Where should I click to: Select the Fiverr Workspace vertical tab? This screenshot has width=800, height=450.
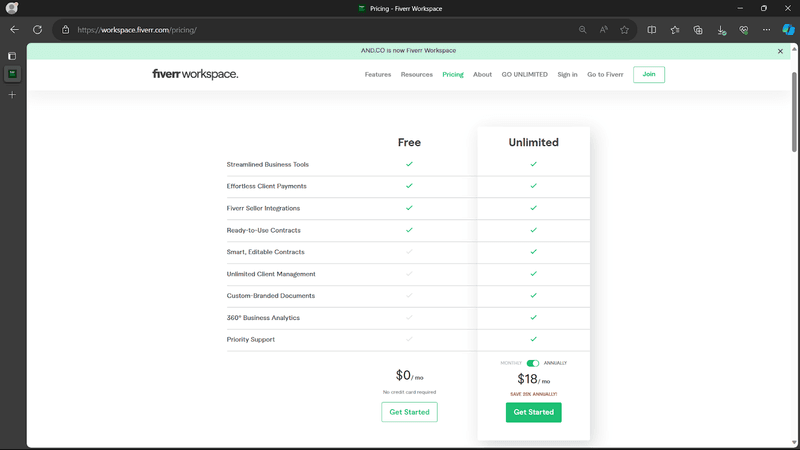point(12,74)
